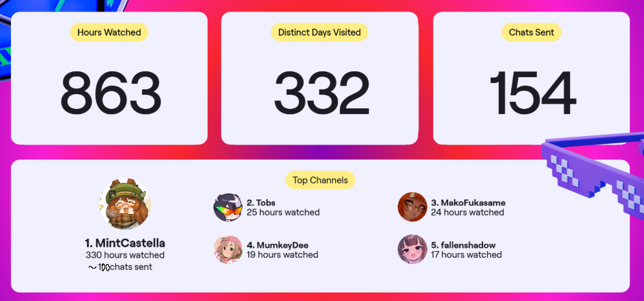Click the 154 chats sent number

click(x=532, y=93)
